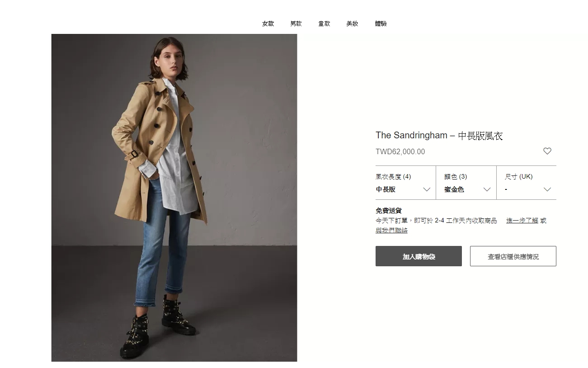Open the 女款 menu
The width and height of the screenshot is (588, 368).
(268, 24)
